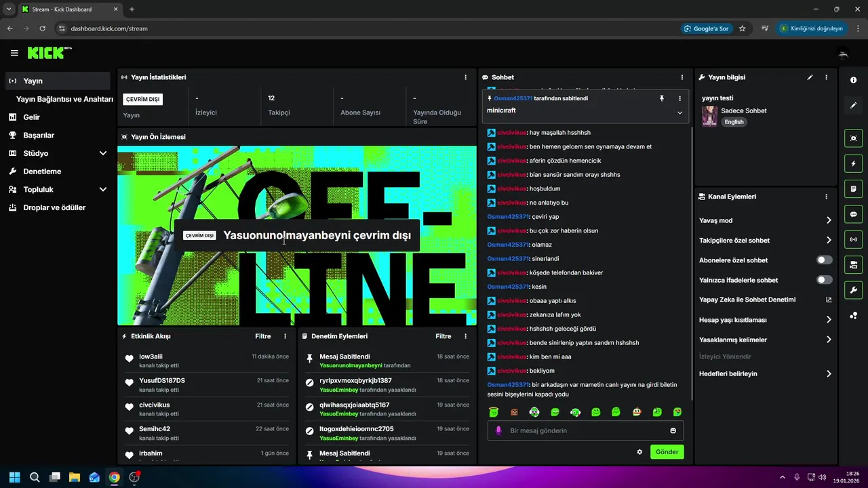
Task: Toggle Abonelere özel sohbet switch
Action: click(824, 260)
